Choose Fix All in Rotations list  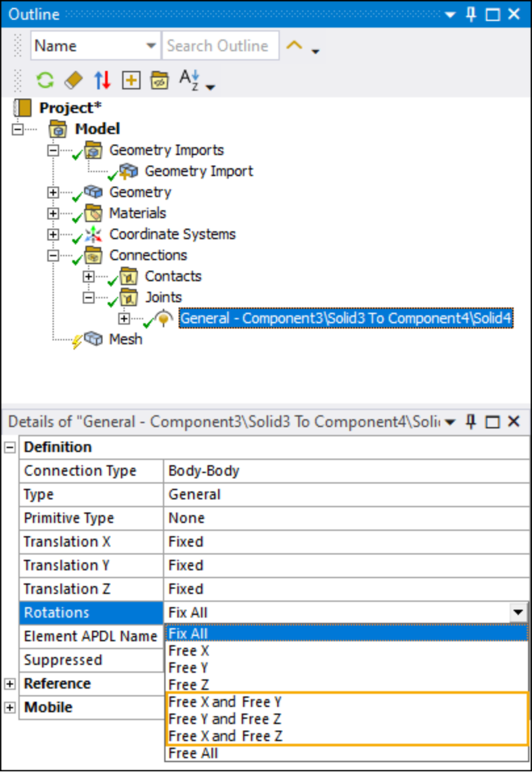(347, 633)
